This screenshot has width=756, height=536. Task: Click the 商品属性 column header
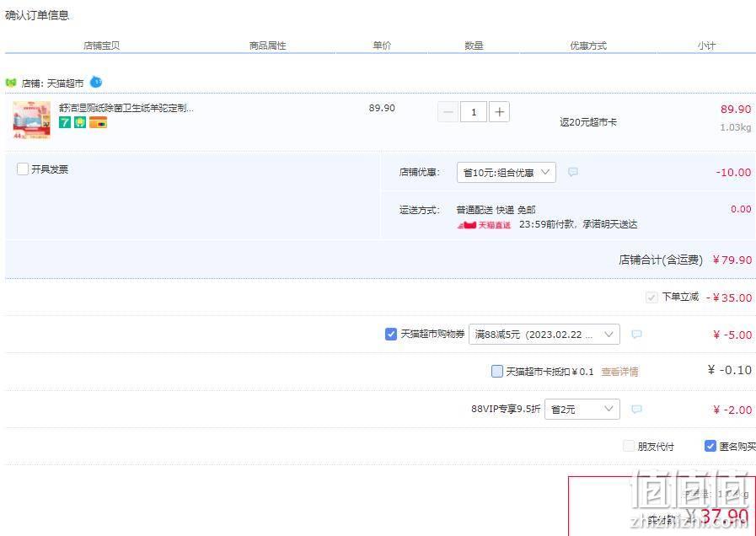[267, 46]
